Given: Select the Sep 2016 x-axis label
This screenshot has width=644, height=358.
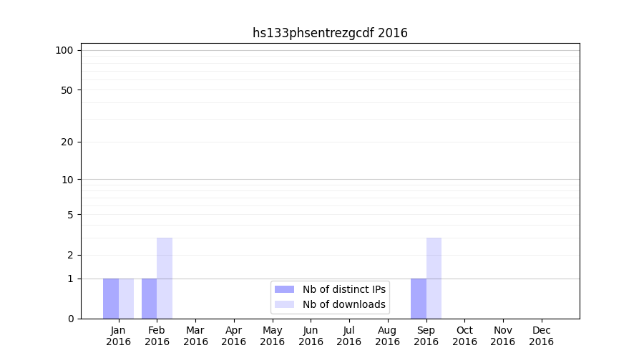Looking at the screenshot, I should (x=426, y=336).
